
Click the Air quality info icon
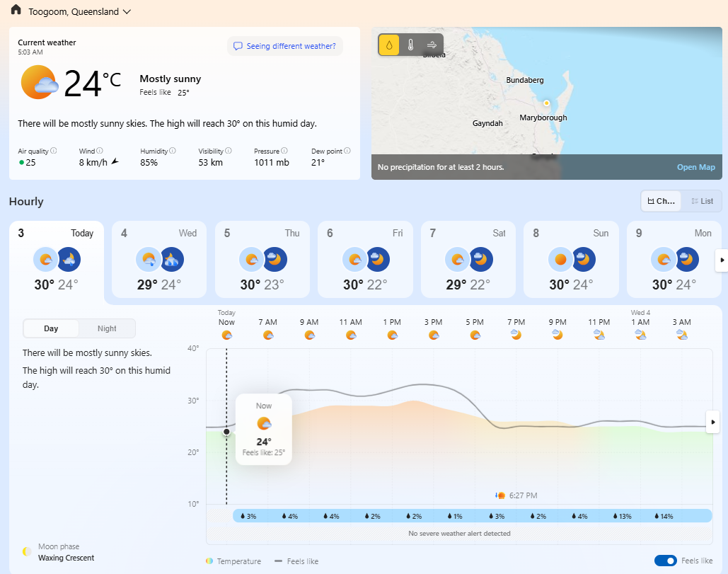(x=54, y=151)
